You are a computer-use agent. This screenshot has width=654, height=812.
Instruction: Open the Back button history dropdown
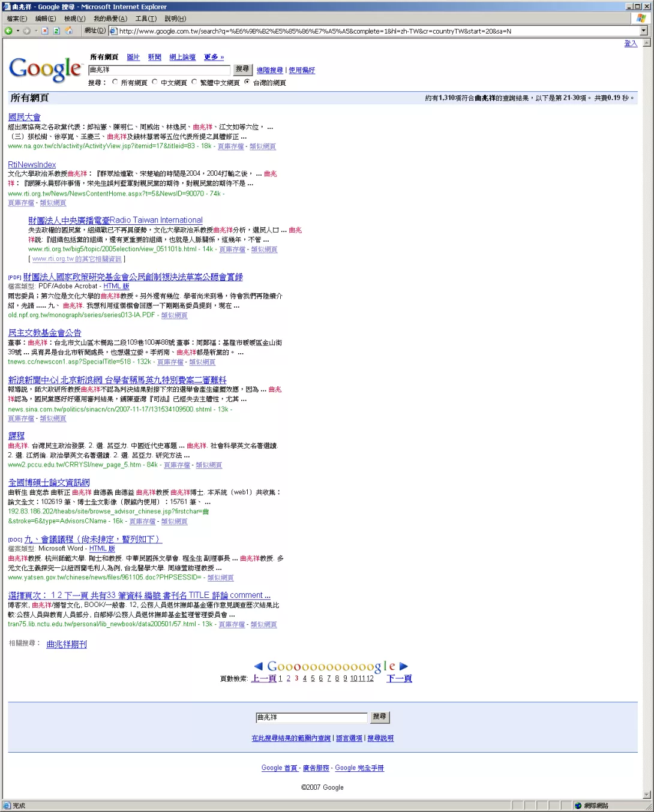pyautogui.click(x=17, y=31)
